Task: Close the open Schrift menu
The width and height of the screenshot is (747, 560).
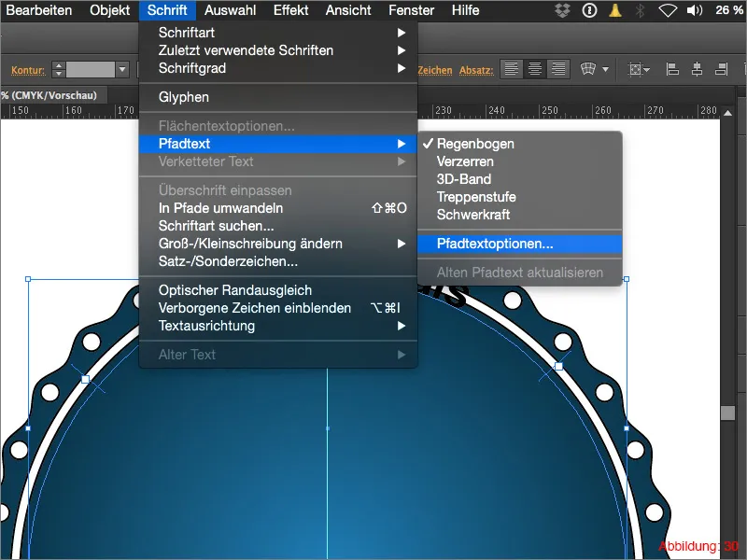Action: (x=167, y=10)
